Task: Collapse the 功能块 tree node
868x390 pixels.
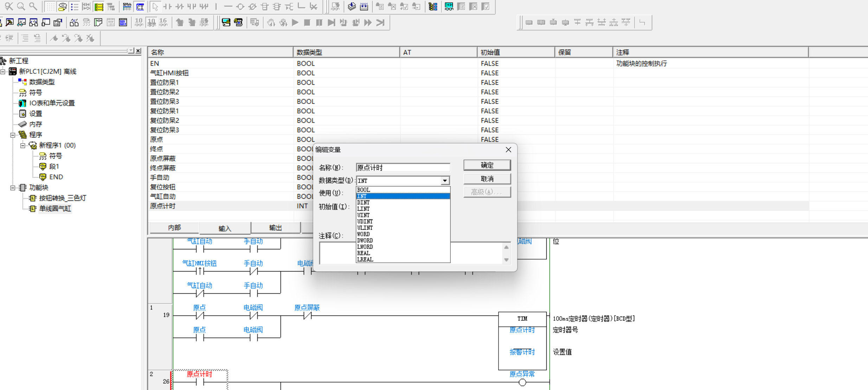Action: click(13, 187)
